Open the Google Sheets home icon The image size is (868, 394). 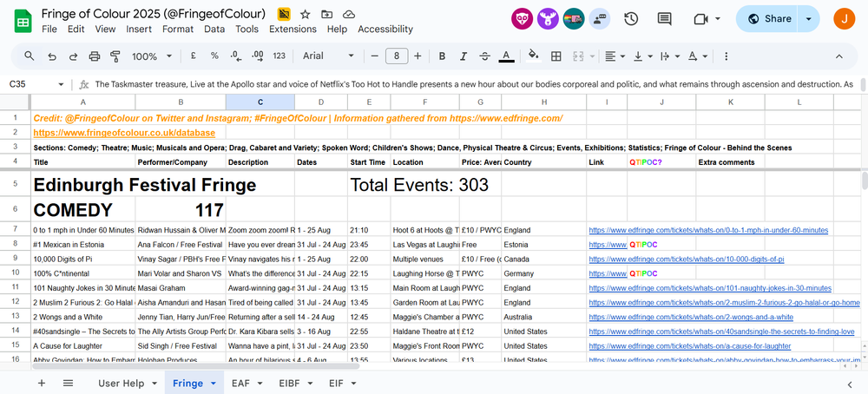pos(23,22)
